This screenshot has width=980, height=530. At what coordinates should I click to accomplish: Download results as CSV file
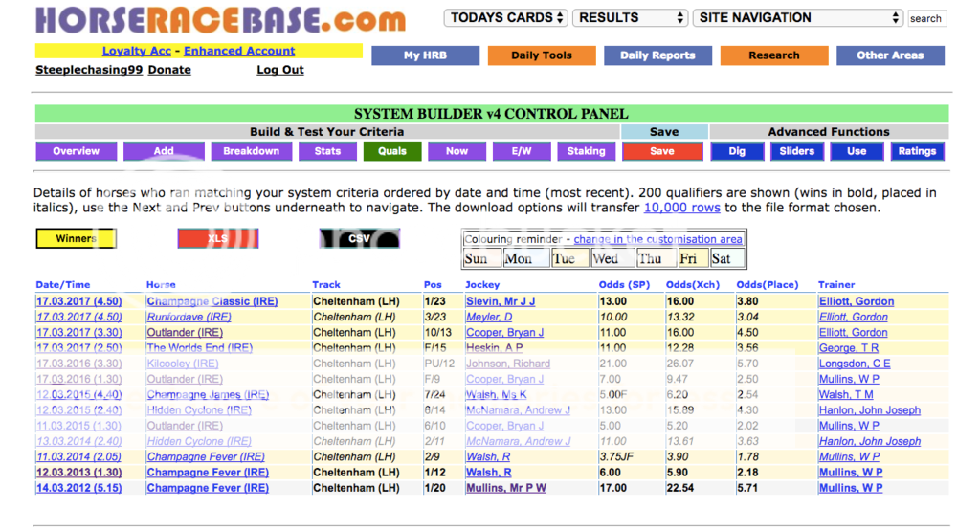pyautogui.click(x=359, y=239)
